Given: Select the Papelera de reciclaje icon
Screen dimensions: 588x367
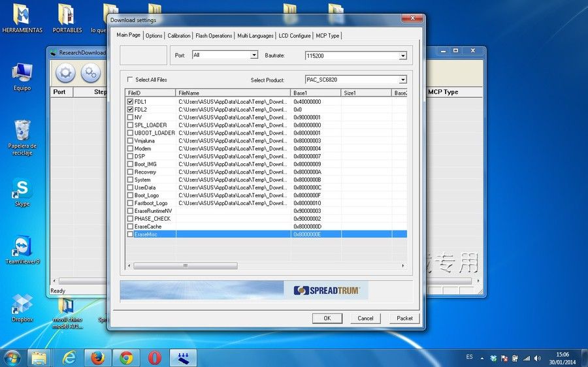Looking at the screenshot, I should coord(22,138).
